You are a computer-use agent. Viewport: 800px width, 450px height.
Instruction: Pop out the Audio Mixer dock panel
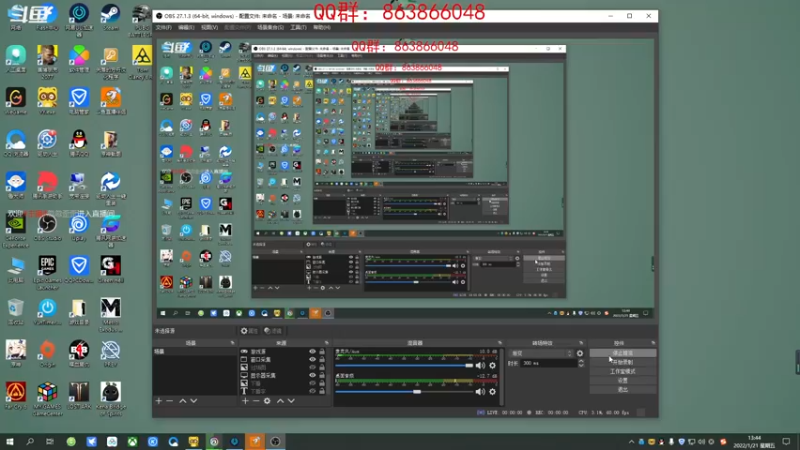500,343
